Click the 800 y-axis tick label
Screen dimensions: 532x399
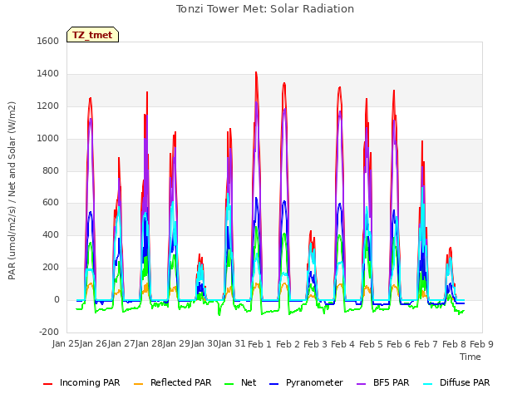pyautogui.click(x=51, y=171)
